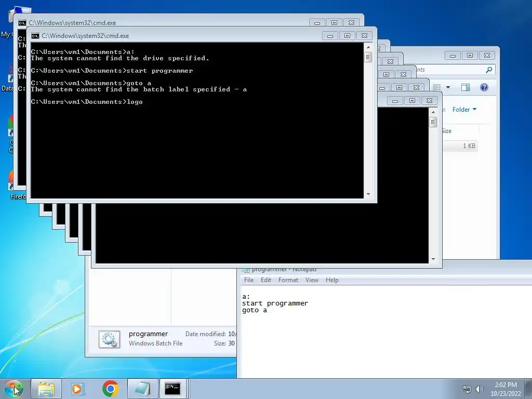Click the front cmd.exe window title text
Viewport: 532px width, 399px height.
[85, 36]
